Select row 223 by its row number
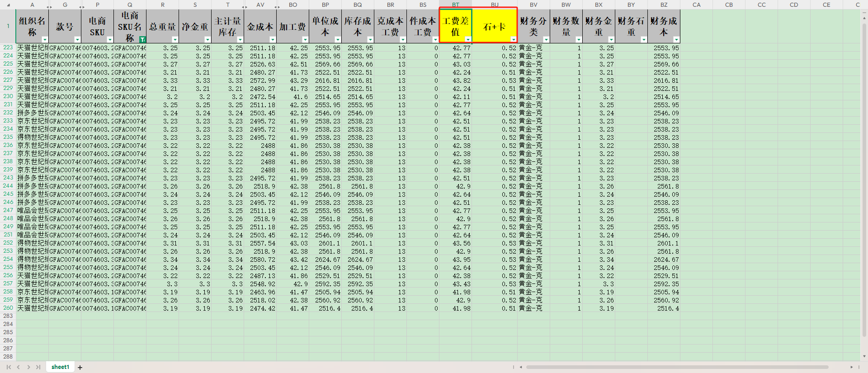Viewport: 868px width, 373px height. 8,47
